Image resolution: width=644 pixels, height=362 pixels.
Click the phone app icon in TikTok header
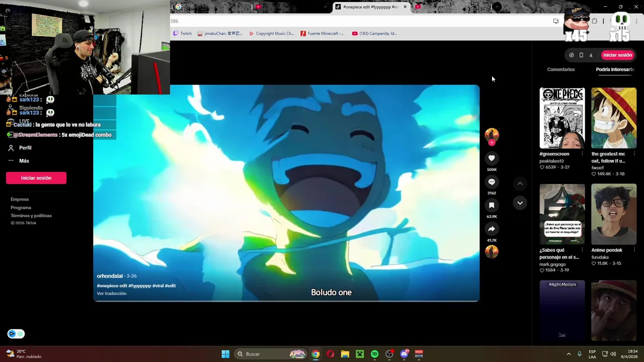(581, 55)
